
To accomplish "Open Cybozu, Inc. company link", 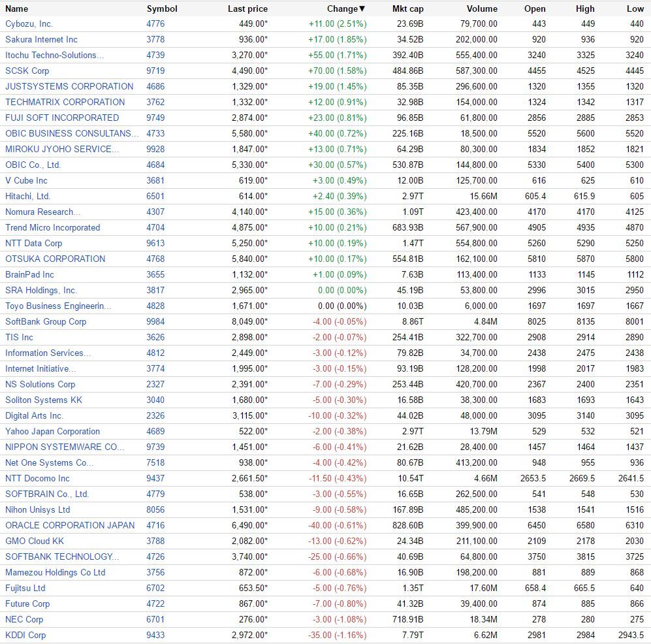I will click(x=29, y=24).
